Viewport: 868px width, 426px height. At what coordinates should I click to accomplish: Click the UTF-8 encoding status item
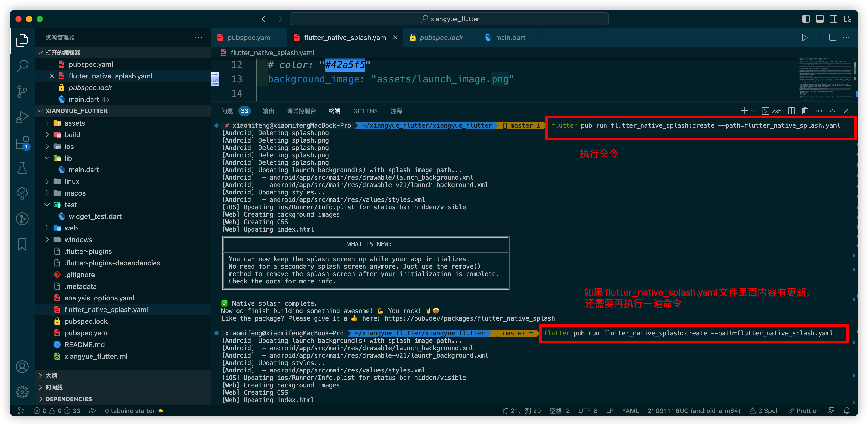588,411
